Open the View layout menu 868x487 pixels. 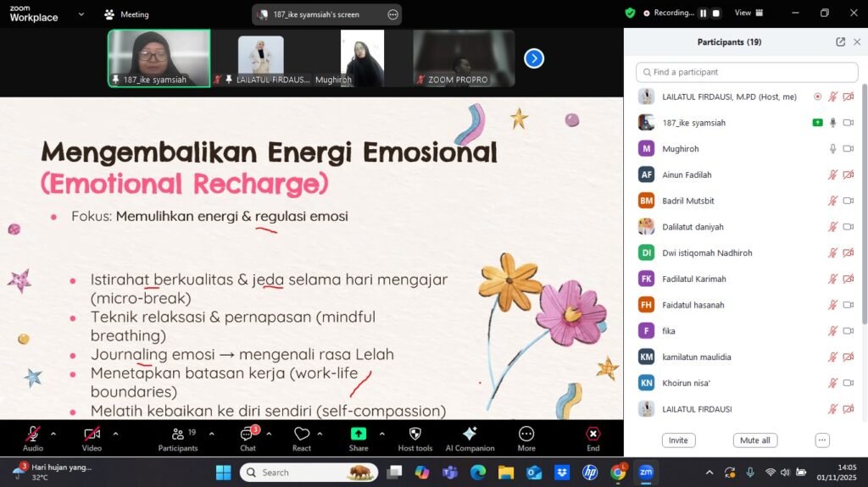748,13
